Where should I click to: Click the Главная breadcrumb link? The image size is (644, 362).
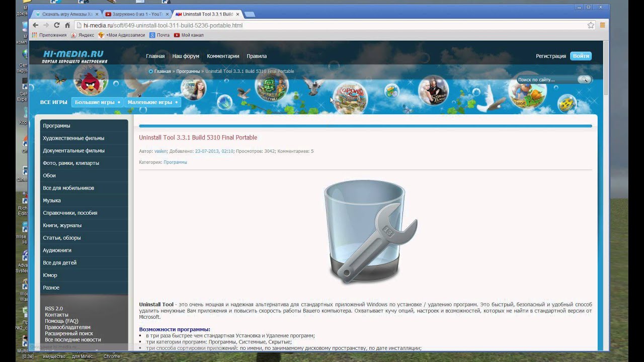(163, 71)
